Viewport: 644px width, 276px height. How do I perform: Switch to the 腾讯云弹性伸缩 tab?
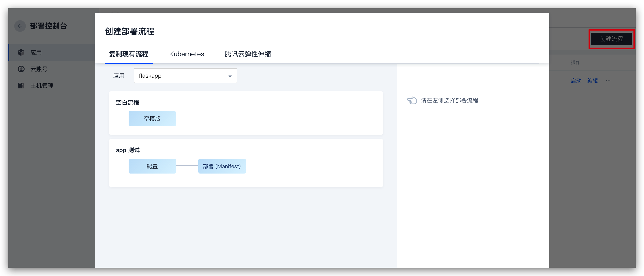[247, 54]
